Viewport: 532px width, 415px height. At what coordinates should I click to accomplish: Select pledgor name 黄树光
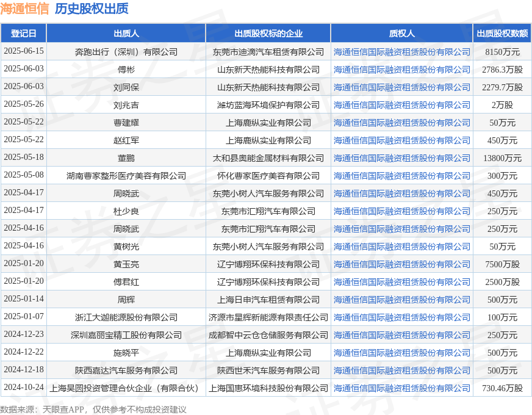126,247
